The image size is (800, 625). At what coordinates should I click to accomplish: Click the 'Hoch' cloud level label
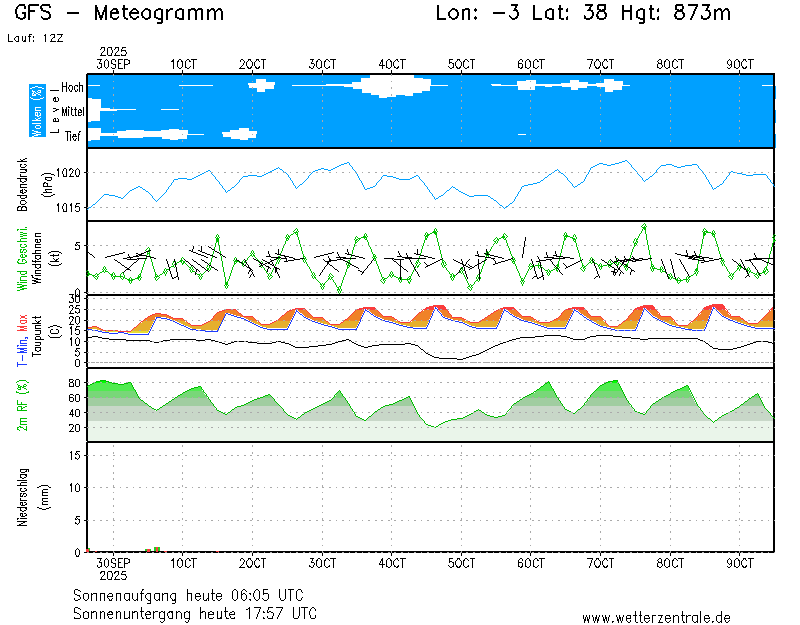click(72, 87)
